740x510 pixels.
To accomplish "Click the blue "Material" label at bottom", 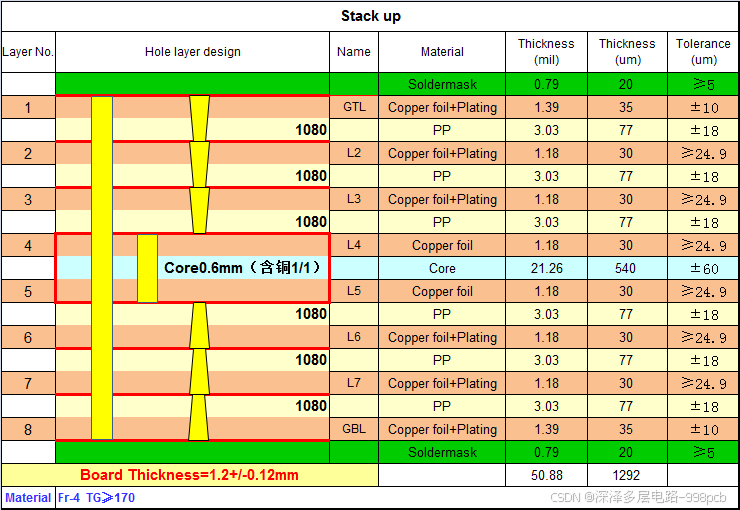I will tap(28, 497).
